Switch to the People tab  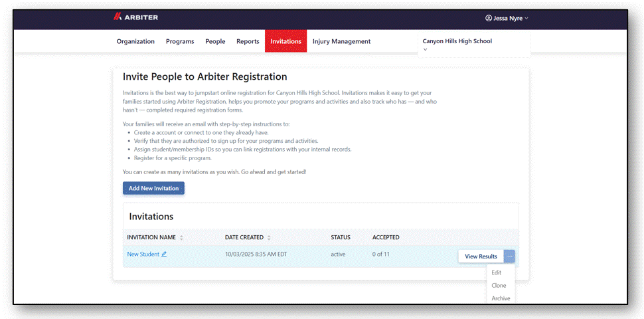pyautogui.click(x=215, y=41)
